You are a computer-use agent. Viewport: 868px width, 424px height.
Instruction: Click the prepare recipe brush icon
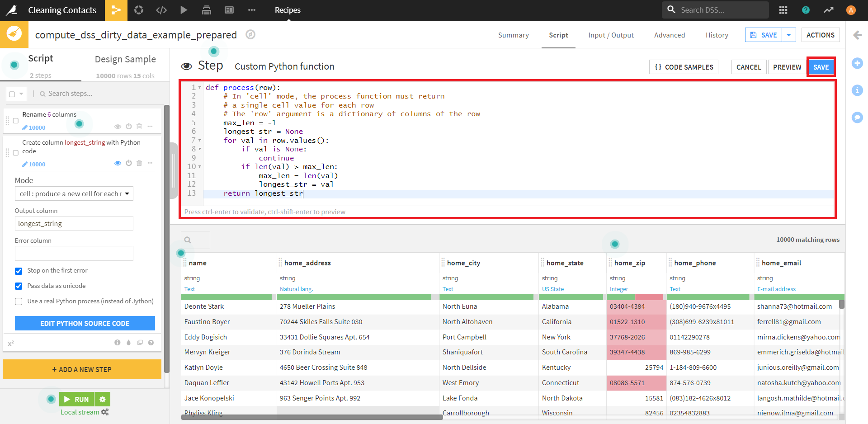[x=14, y=34]
